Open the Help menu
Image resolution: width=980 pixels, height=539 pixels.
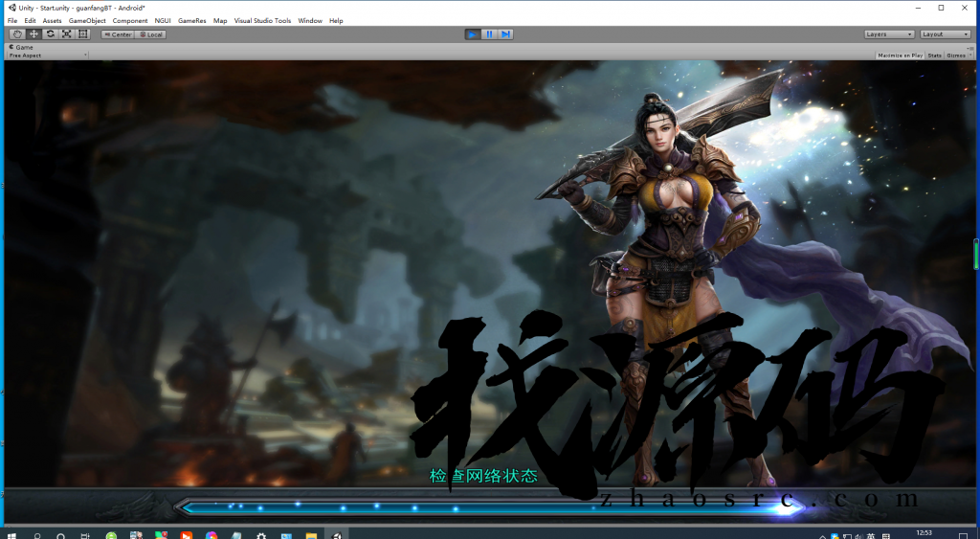pyautogui.click(x=336, y=21)
